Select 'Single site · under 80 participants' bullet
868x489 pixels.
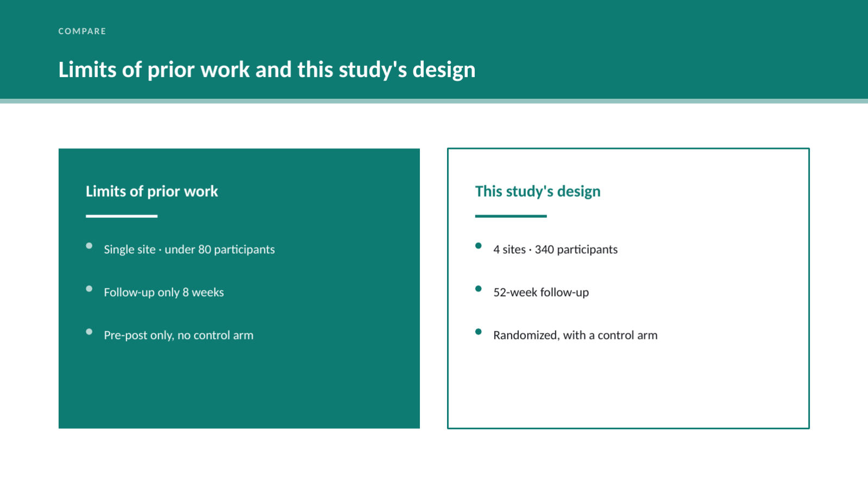click(x=189, y=249)
